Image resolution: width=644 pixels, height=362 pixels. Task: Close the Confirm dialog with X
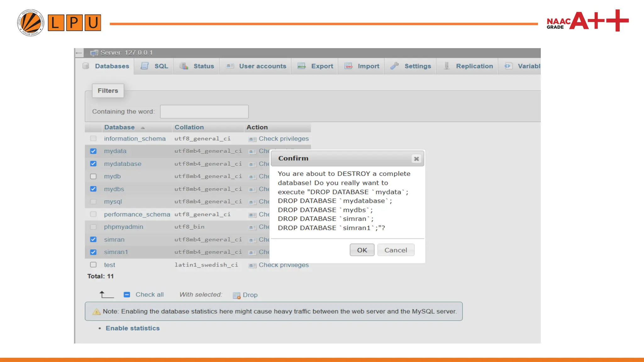(x=416, y=159)
